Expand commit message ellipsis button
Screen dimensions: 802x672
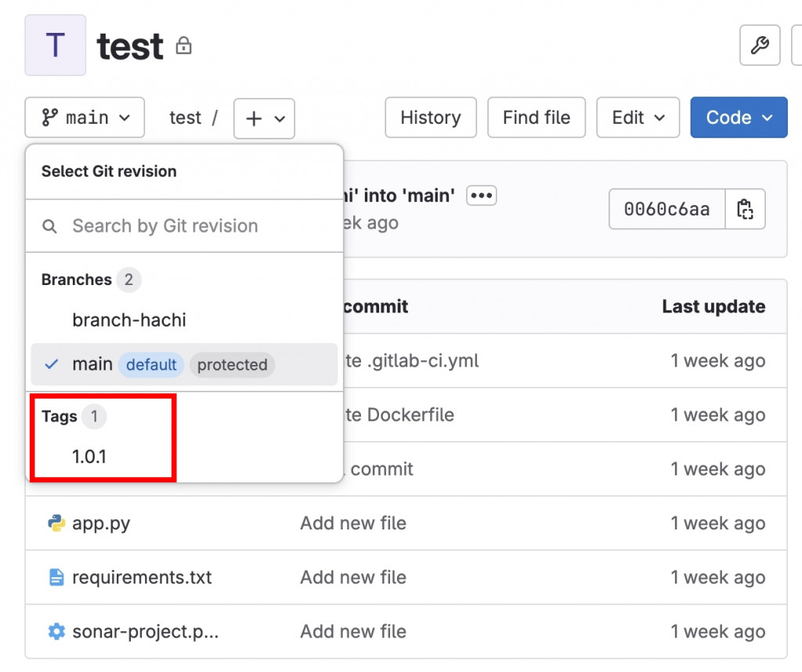point(481,196)
